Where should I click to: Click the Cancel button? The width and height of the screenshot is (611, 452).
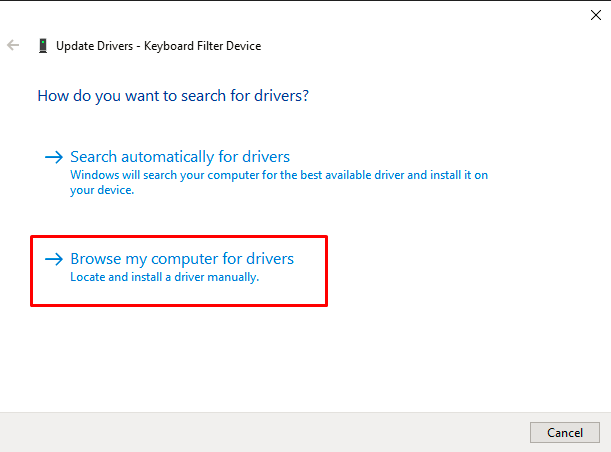(565, 433)
